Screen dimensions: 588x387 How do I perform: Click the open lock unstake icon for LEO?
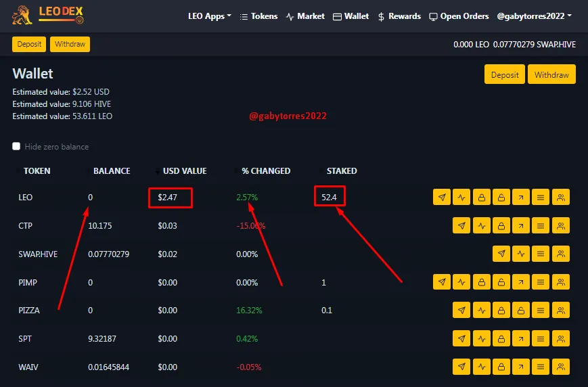[x=501, y=198]
